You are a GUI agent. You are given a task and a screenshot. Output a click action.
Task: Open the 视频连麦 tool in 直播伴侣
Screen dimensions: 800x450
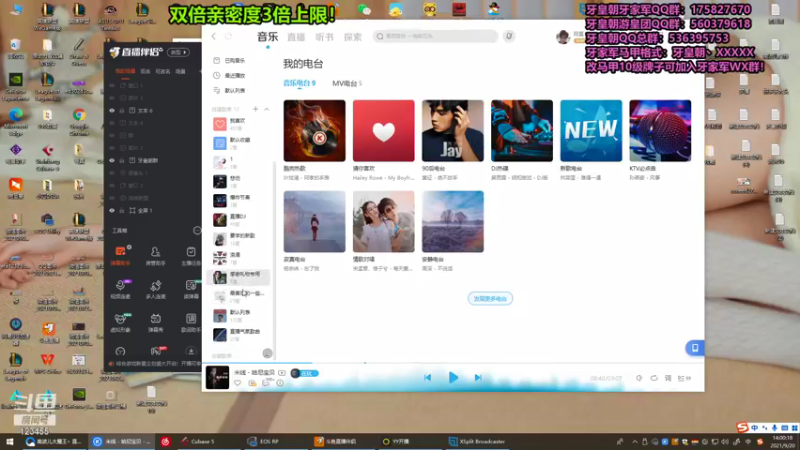[120, 289]
